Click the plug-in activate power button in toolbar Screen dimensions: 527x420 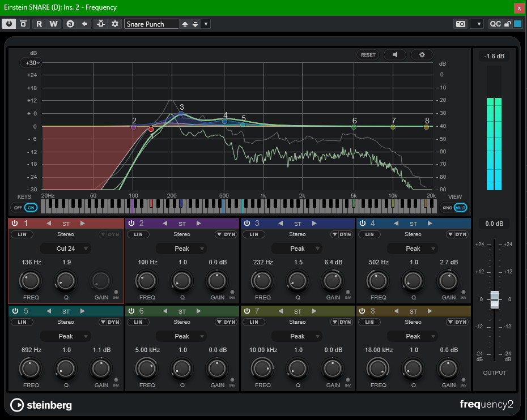[9, 24]
